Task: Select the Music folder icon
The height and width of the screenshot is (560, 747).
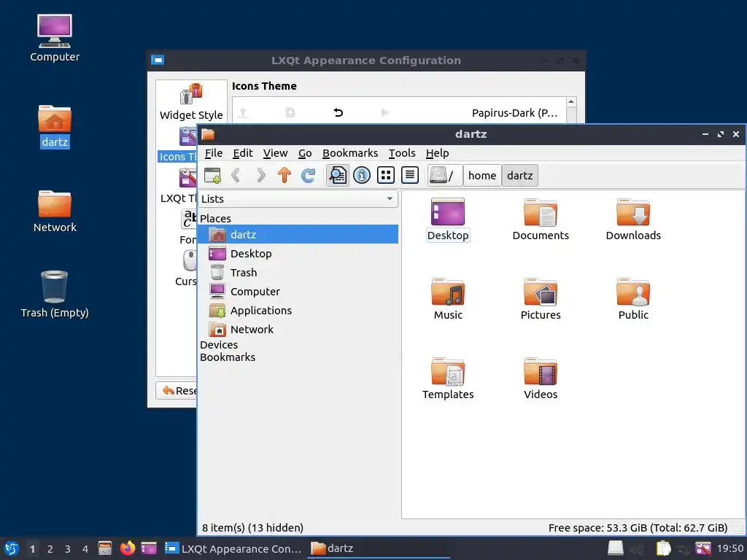Action: pyautogui.click(x=448, y=300)
